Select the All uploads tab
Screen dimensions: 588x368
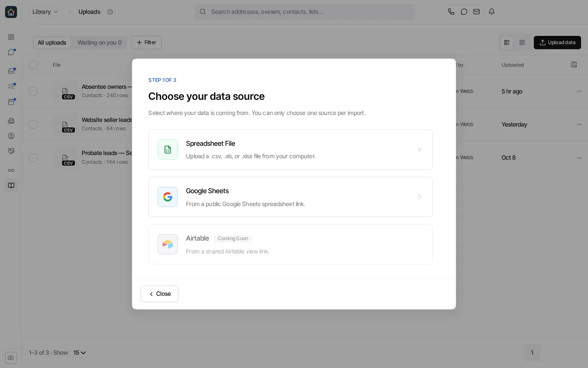point(52,43)
